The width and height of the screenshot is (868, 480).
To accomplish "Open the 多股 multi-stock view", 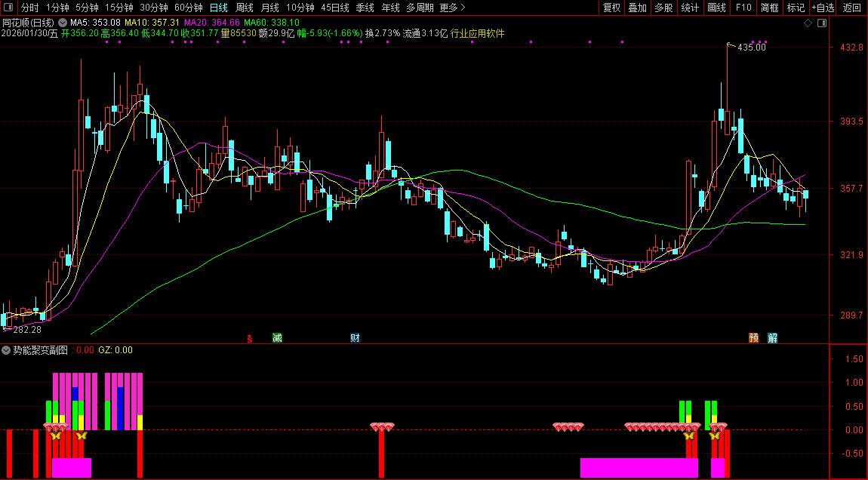I will coord(663,8).
